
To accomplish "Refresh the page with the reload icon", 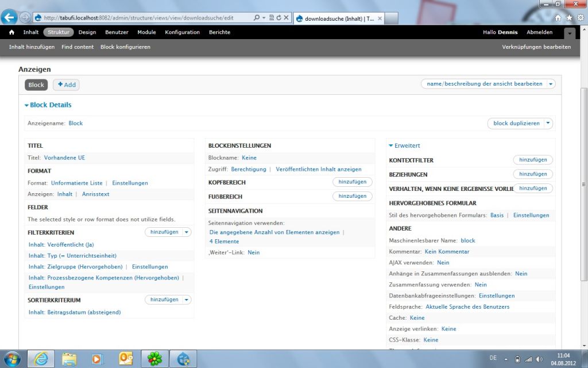I will [278, 18].
